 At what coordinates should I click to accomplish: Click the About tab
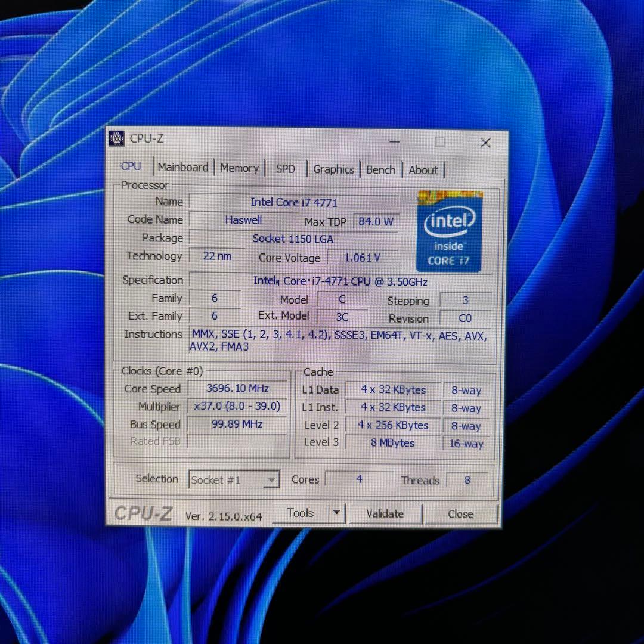pos(423,170)
